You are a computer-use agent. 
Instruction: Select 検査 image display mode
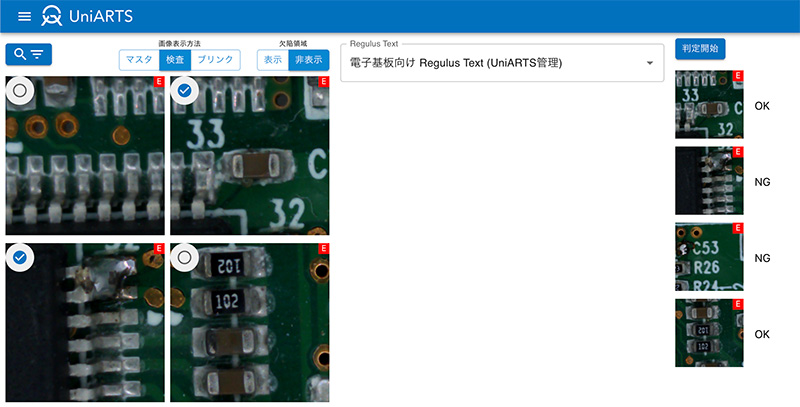coord(175,60)
